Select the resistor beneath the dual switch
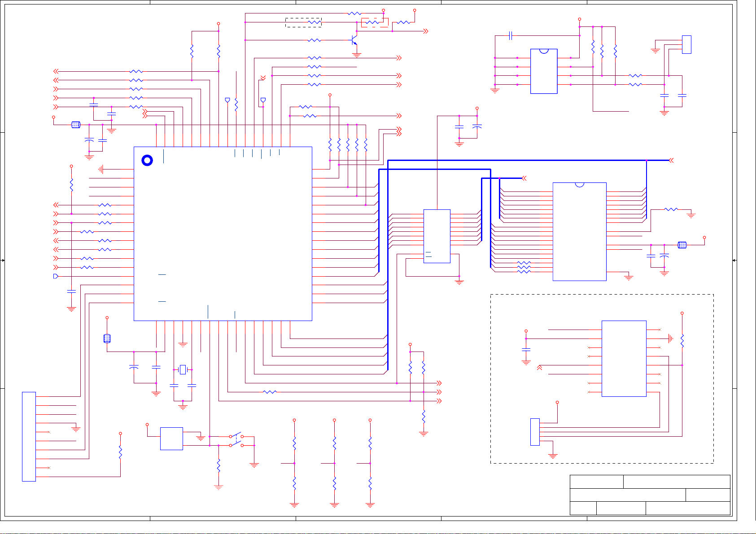 218,465
